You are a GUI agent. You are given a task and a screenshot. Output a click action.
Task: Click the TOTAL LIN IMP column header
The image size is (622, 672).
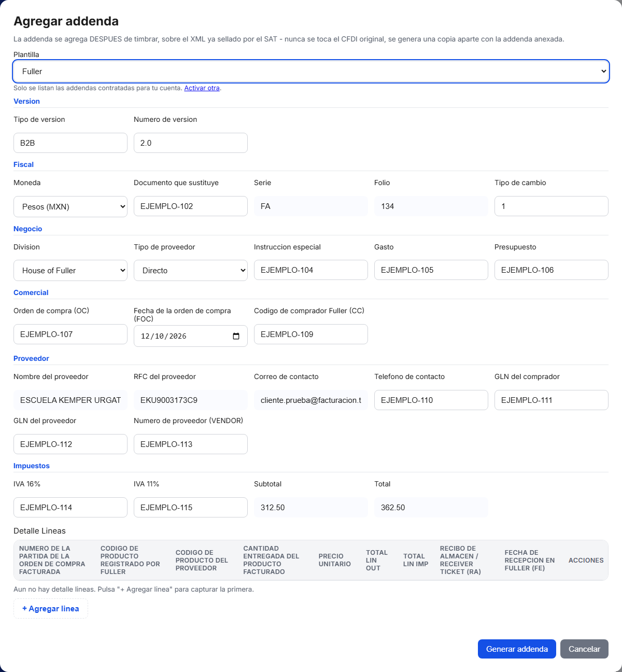point(416,560)
